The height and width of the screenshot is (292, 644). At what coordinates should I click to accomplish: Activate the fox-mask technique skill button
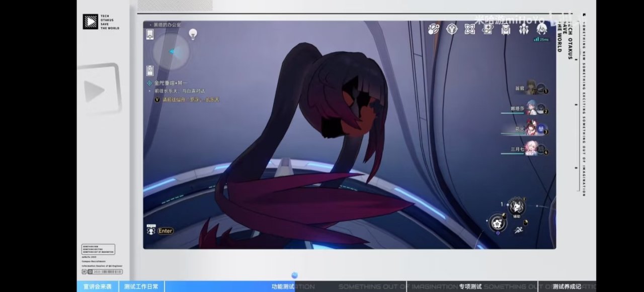(x=516, y=206)
